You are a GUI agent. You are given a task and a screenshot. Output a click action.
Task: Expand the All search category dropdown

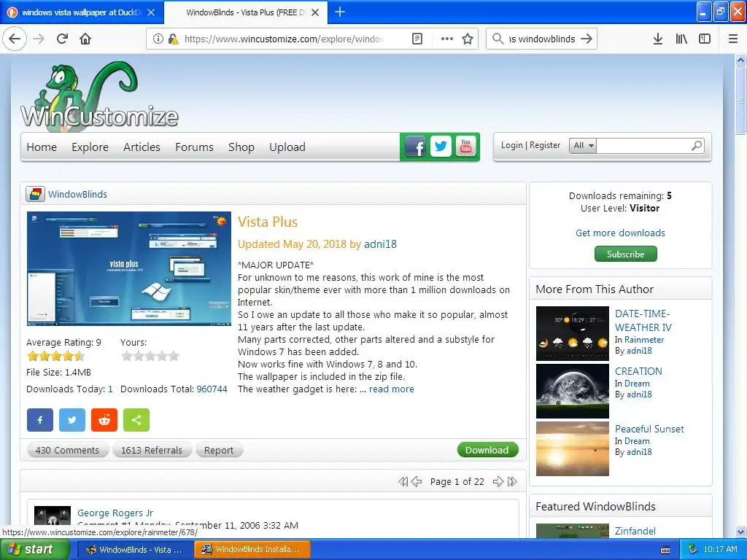click(583, 145)
